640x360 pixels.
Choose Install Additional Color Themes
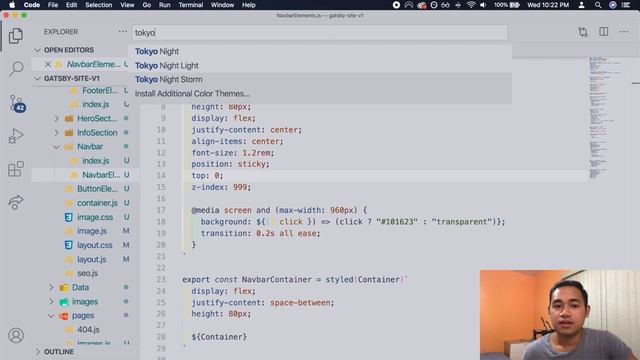(x=320, y=93)
